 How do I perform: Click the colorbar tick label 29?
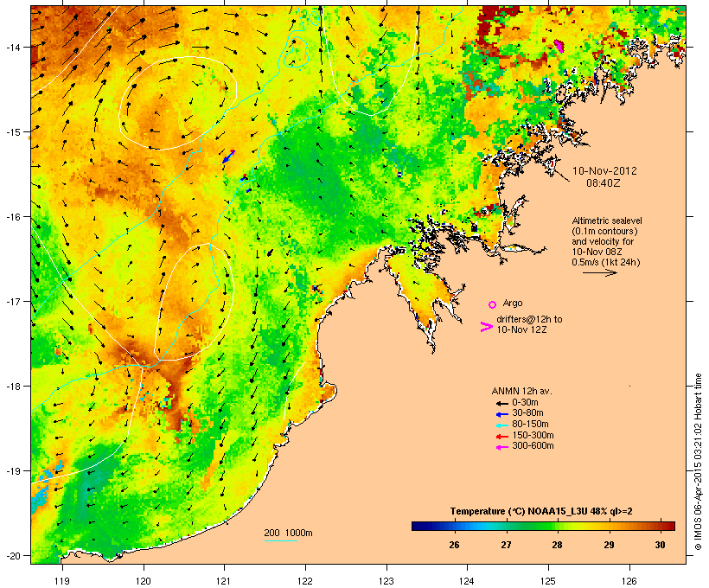609,545
